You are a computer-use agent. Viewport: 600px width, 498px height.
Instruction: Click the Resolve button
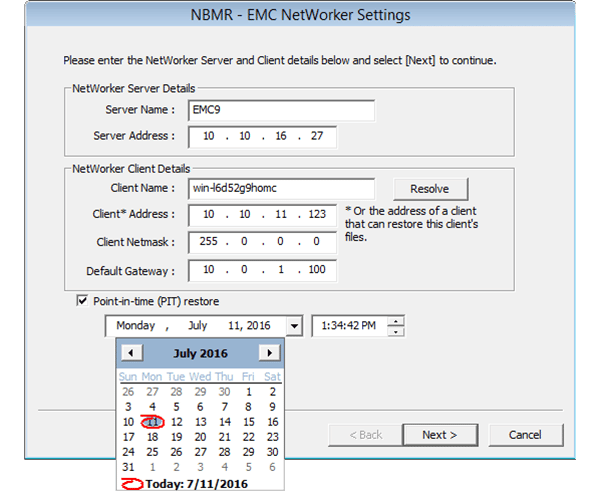[x=430, y=189]
